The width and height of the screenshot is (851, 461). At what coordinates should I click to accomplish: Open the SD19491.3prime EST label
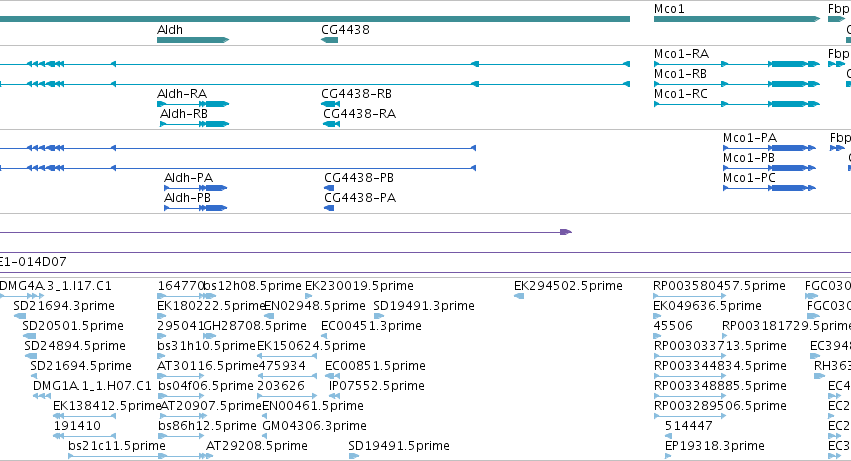[424, 306]
